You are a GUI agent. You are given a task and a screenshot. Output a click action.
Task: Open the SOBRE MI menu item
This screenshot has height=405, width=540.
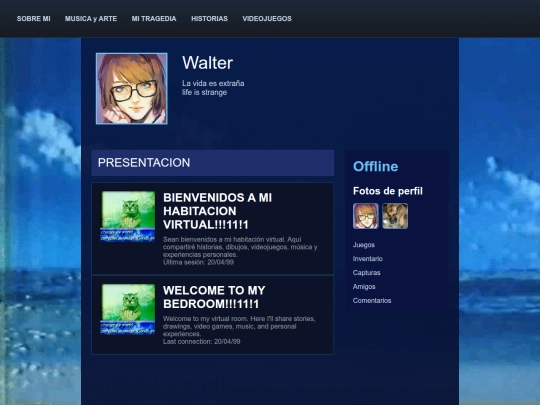(x=33, y=19)
